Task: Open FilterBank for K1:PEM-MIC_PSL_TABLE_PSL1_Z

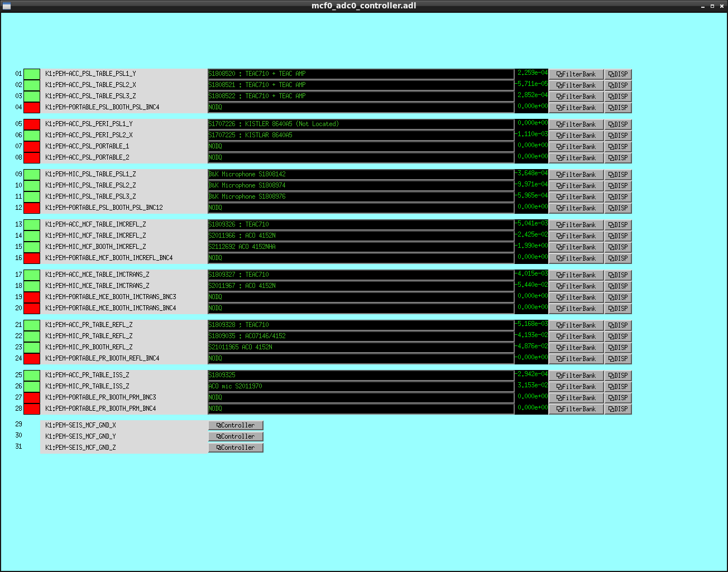Action: coord(576,175)
